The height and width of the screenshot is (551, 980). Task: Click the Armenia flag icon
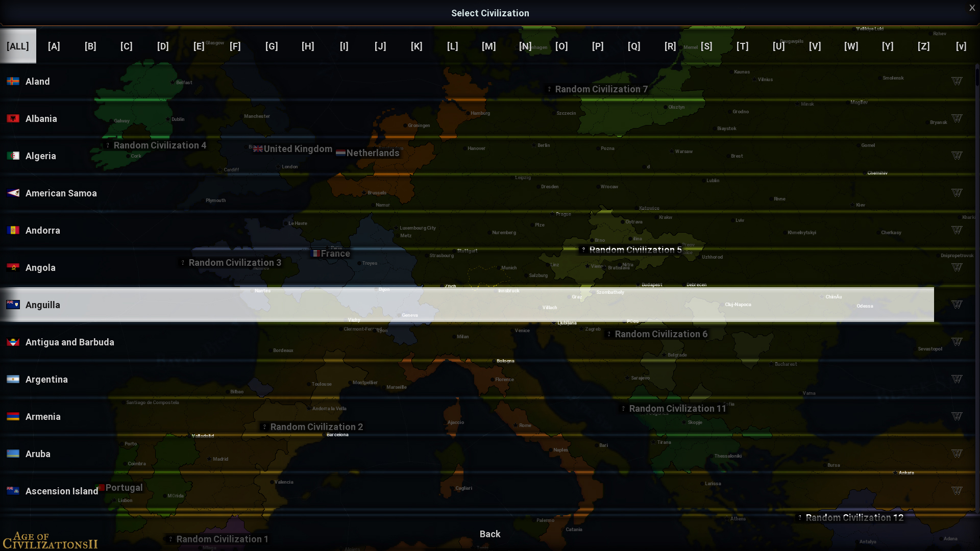pos(13,416)
